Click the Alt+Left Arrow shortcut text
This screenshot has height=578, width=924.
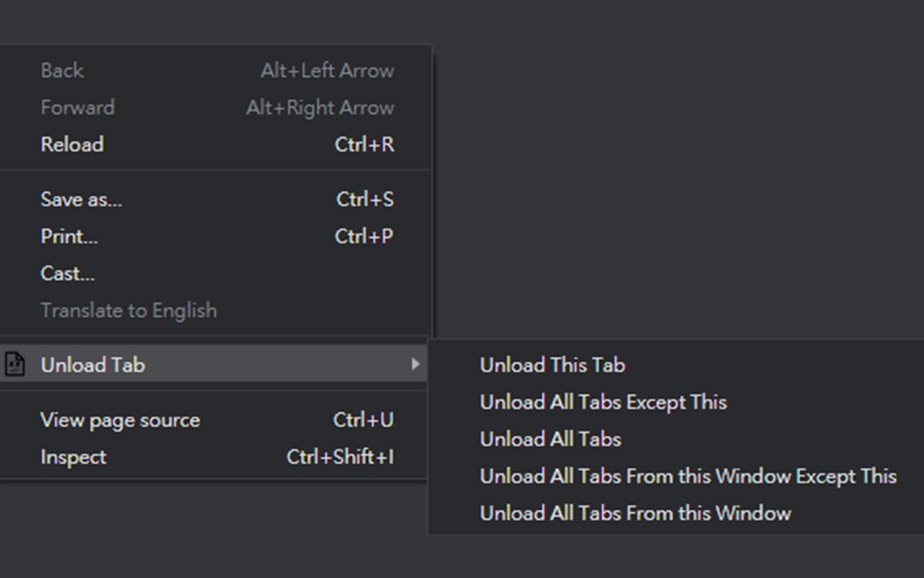tap(327, 71)
